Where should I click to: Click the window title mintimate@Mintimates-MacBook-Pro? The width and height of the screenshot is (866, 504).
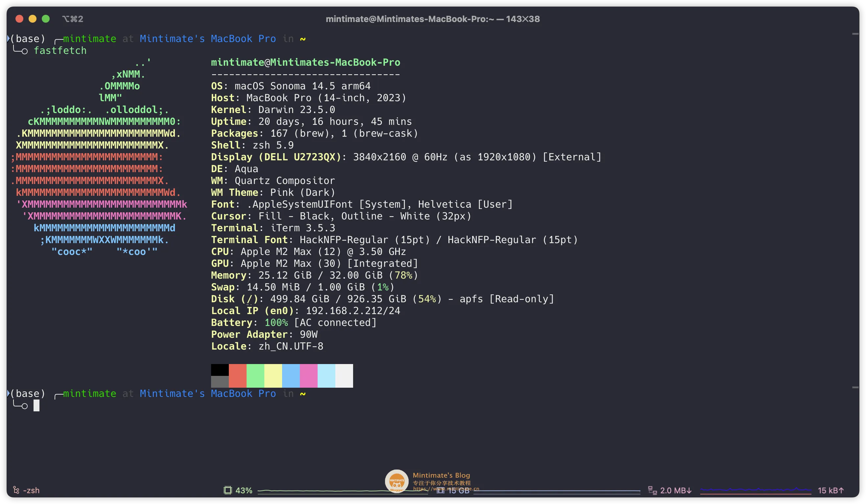click(x=433, y=19)
